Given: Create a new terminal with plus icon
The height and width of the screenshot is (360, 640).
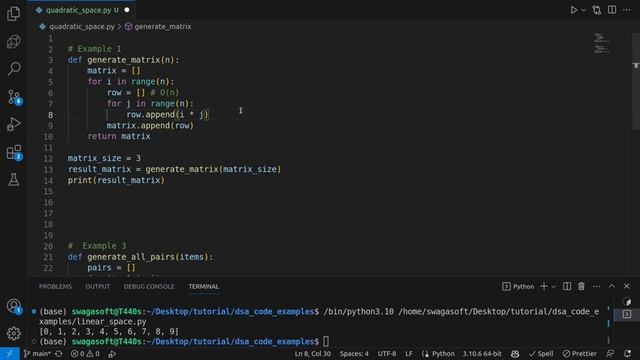Looking at the screenshot, I should [544, 287].
